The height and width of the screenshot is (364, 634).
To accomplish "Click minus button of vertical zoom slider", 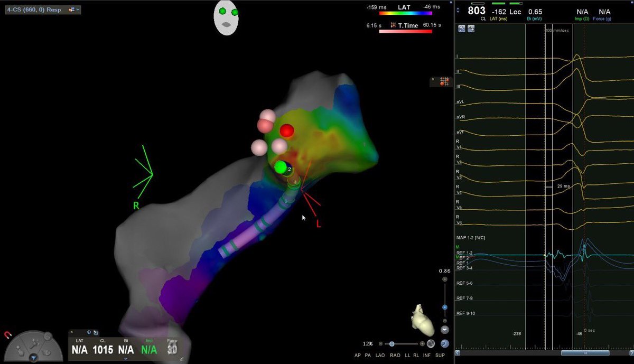I will coord(445,321).
